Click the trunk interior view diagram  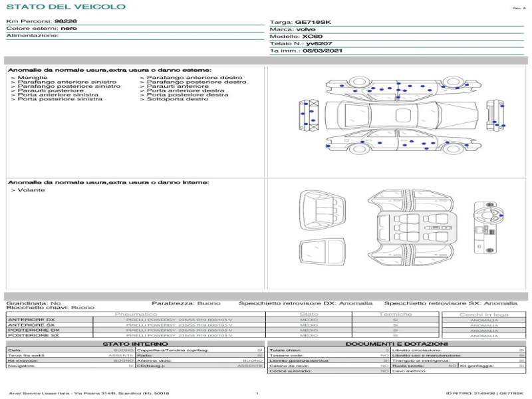point(322,211)
